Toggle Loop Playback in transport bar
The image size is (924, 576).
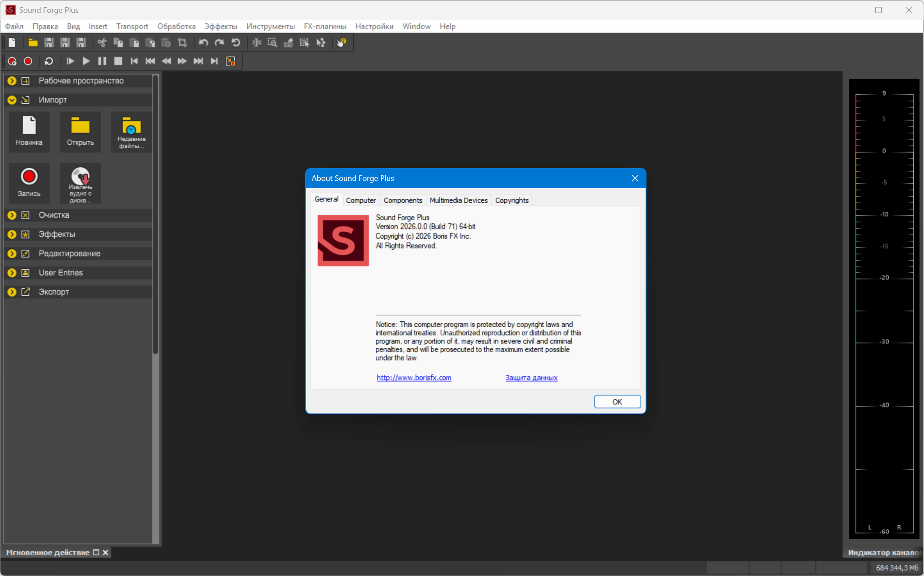click(x=49, y=61)
